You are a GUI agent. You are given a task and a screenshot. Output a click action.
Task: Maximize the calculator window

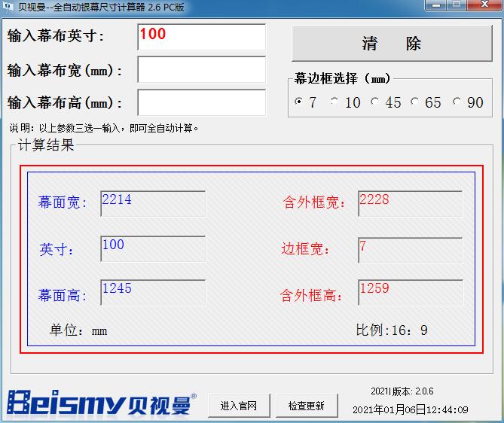coord(456,5)
